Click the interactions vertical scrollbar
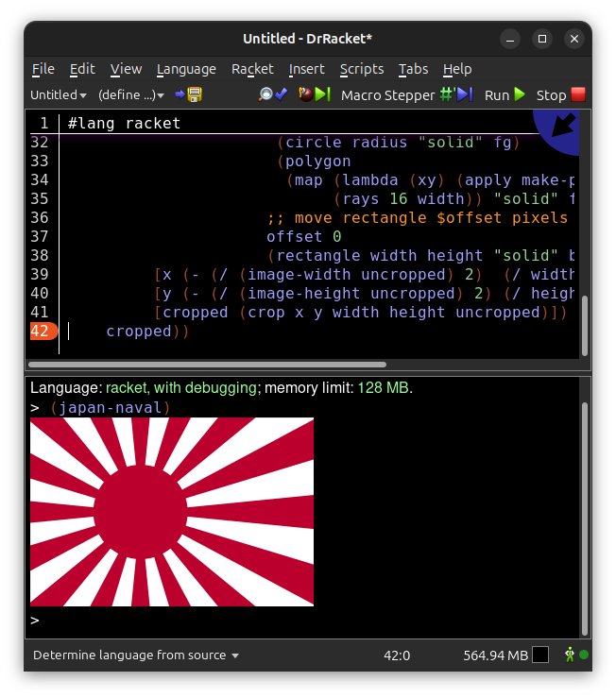 coord(585,519)
